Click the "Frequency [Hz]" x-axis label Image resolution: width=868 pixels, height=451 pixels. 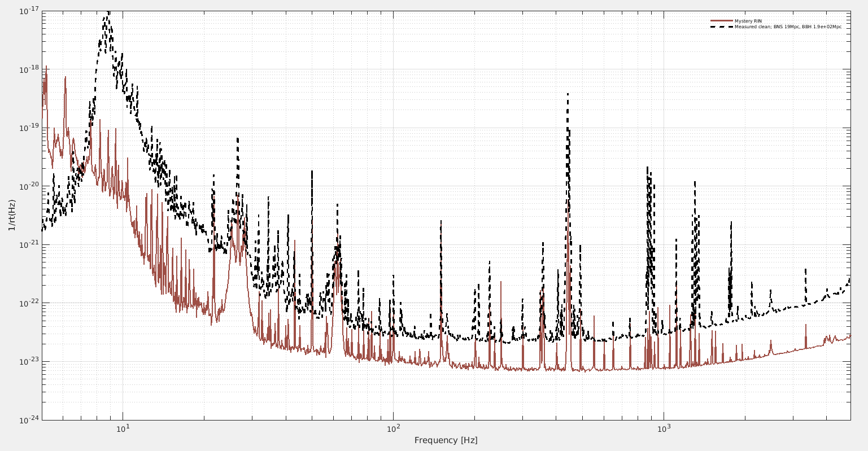coord(446,440)
